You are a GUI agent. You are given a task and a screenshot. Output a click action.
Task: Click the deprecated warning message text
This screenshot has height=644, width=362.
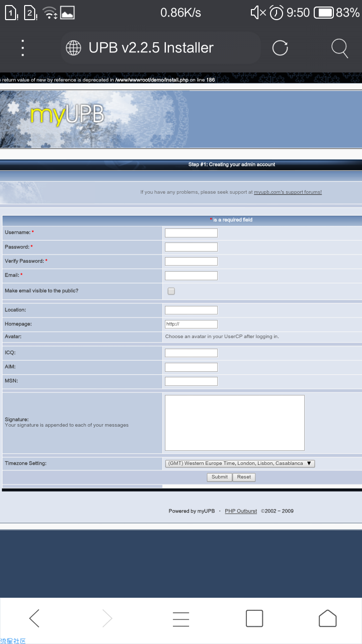[x=108, y=80]
